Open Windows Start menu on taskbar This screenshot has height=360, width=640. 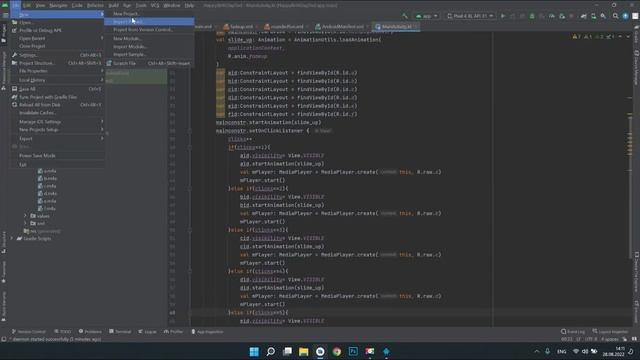click(254, 351)
